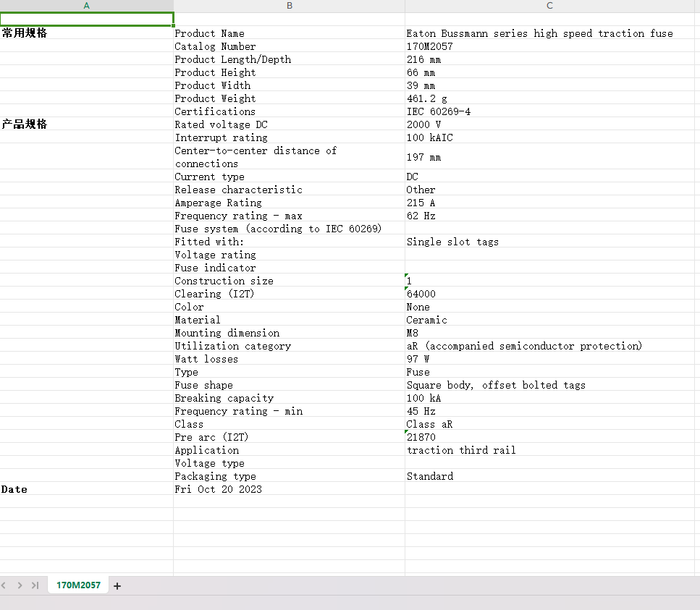Screen dimensions: 700x610
Task: Click the selected empty cell A1
Action: tap(87, 20)
